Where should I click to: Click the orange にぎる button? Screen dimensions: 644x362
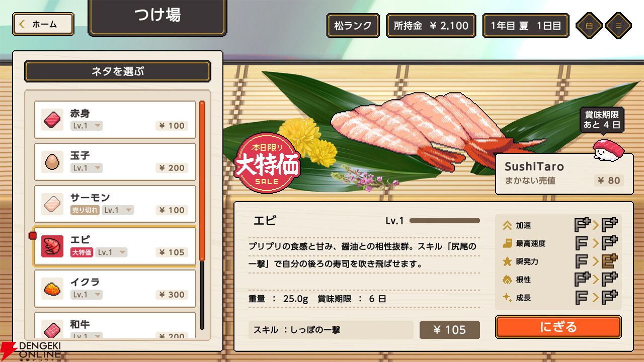pos(558,327)
